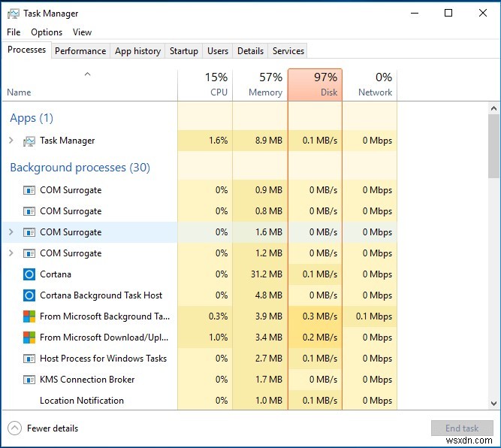This screenshot has width=501, height=448.
Task: Select the From Microsoft Download/Upl... row name
Action: click(x=104, y=338)
